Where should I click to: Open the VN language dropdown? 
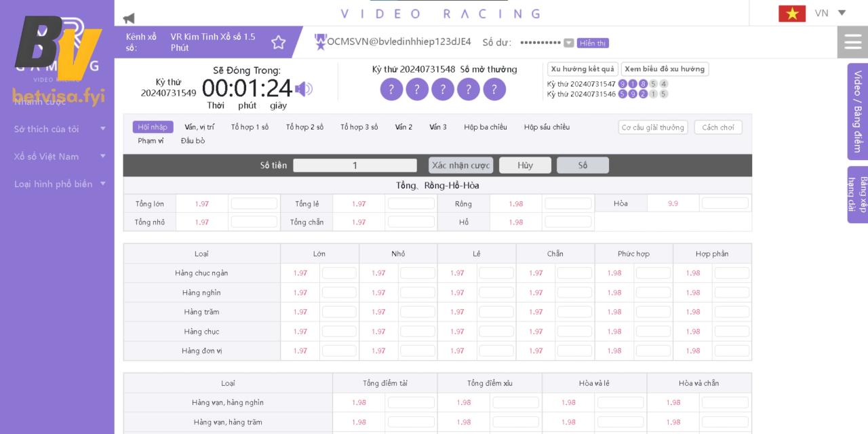point(830,13)
